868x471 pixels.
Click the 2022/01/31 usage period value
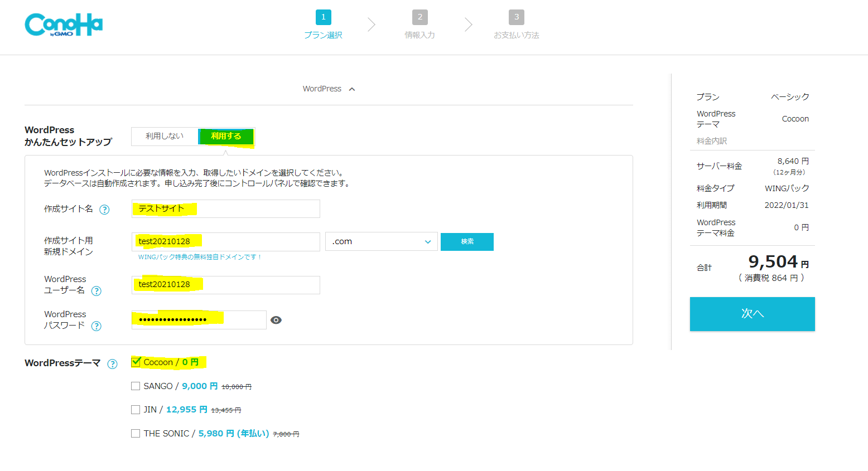point(787,205)
